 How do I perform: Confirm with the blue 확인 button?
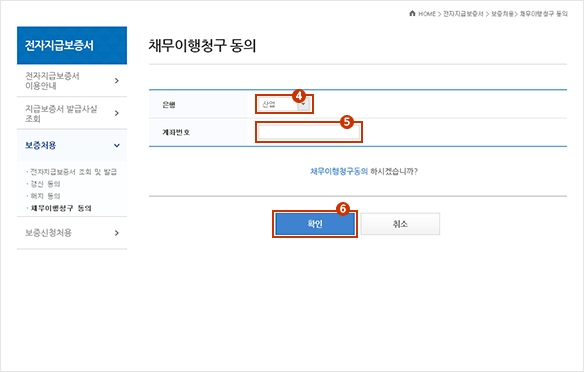pyautogui.click(x=315, y=224)
